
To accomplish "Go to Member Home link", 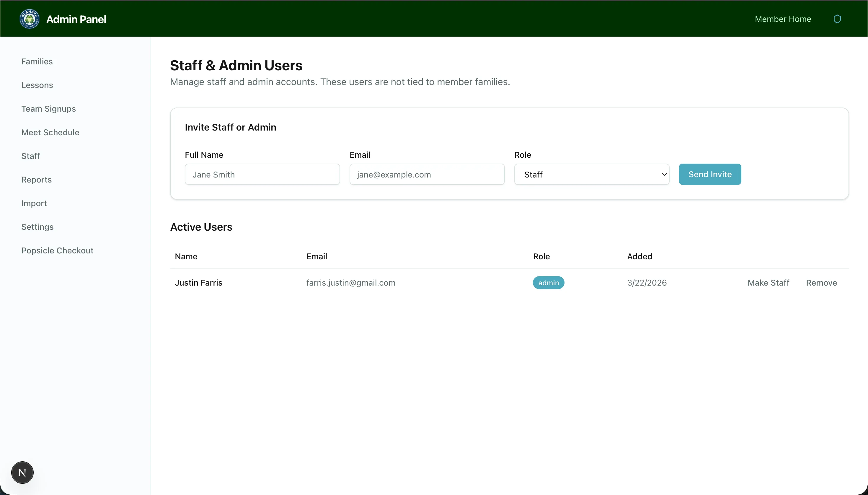I will (x=783, y=19).
